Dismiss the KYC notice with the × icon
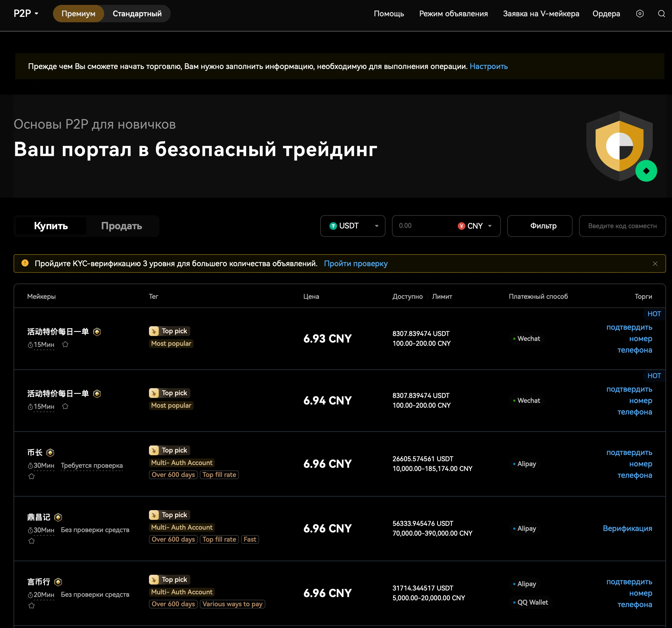 pyautogui.click(x=655, y=263)
